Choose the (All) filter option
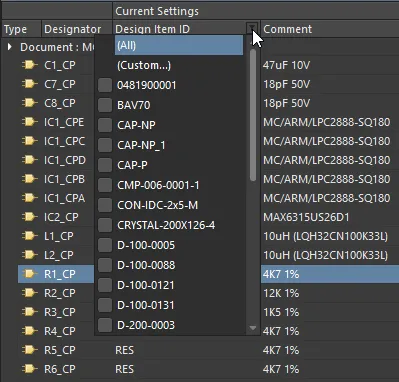 (x=179, y=45)
